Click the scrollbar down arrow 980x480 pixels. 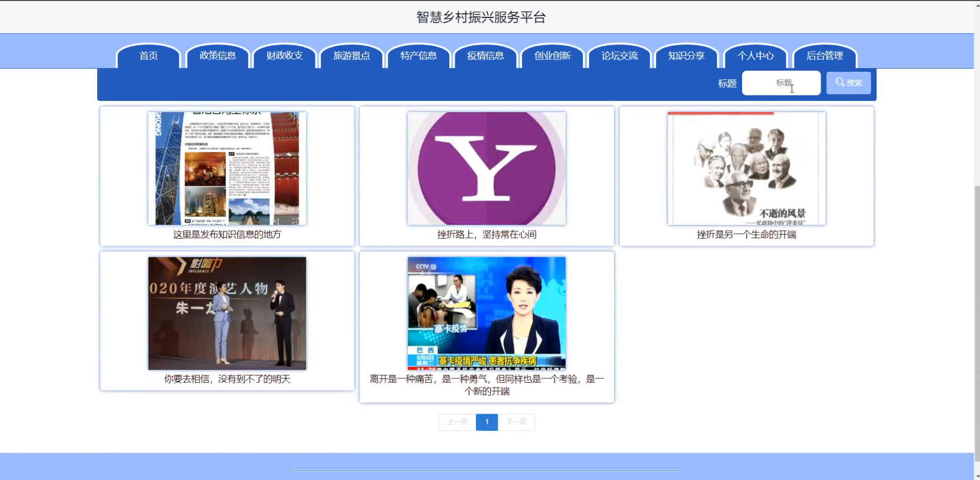click(977, 475)
